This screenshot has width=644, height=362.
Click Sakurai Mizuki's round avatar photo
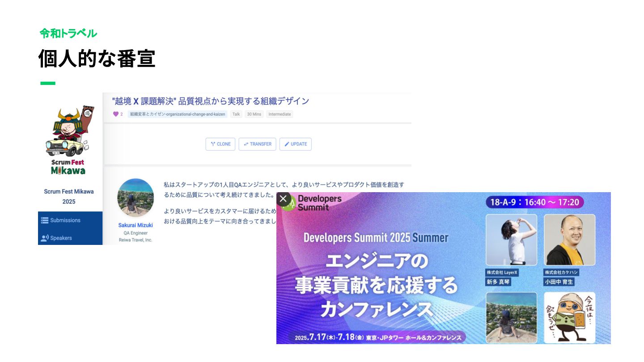[x=136, y=198]
